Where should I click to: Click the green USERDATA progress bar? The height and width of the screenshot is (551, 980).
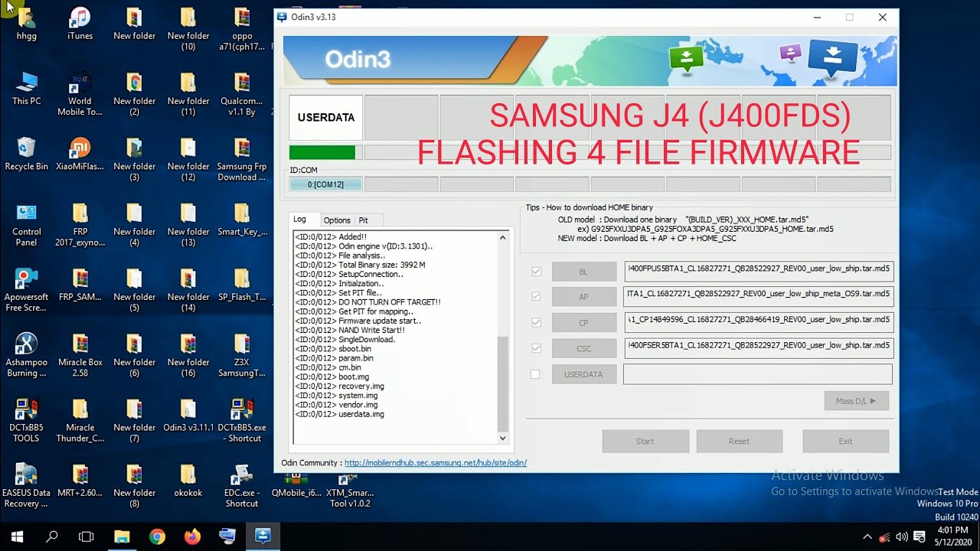pyautogui.click(x=322, y=152)
